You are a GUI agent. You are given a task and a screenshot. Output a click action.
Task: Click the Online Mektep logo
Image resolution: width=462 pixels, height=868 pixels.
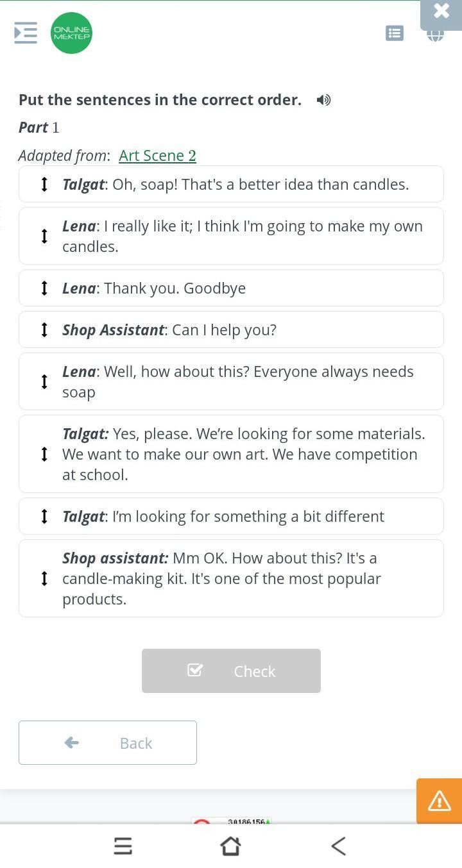point(71,33)
